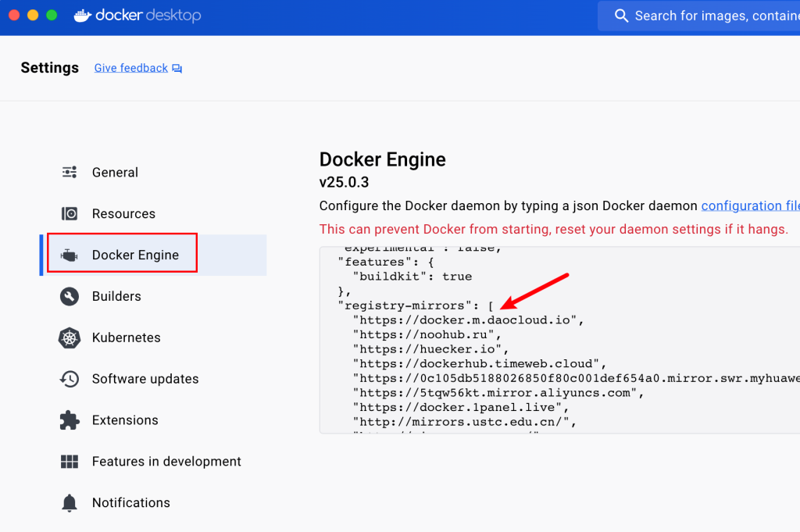Click inside the daemon JSON editor at registry-mirrors
The width and height of the screenshot is (800, 532).
[416, 305]
